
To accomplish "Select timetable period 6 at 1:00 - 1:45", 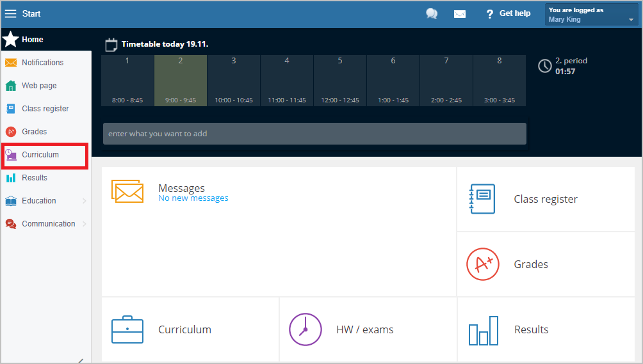I will coord(393,81).
